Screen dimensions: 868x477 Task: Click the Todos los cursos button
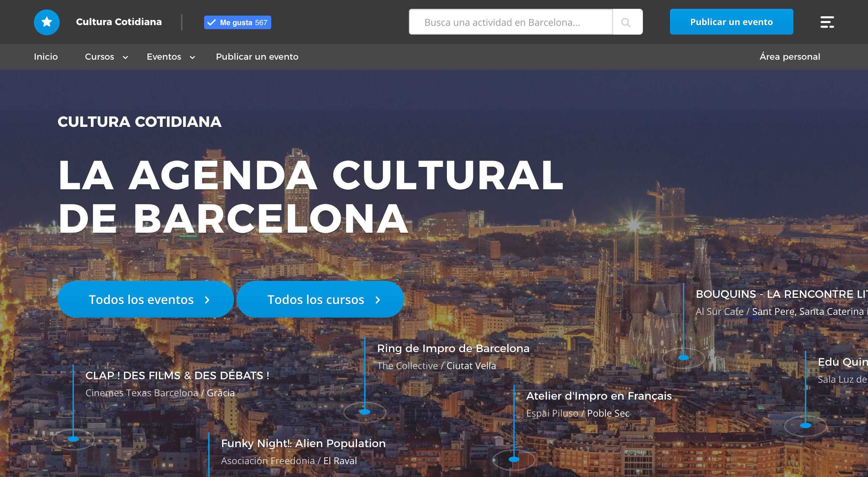coord(320,299)
